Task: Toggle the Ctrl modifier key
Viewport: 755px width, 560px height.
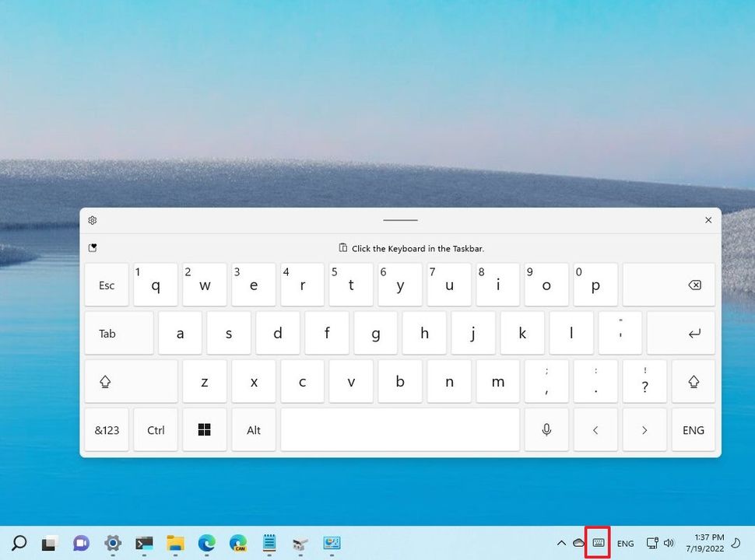Action: [155, 429]
